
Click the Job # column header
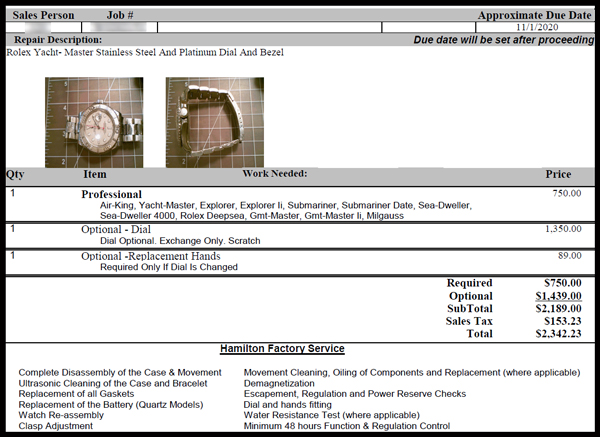120,15
